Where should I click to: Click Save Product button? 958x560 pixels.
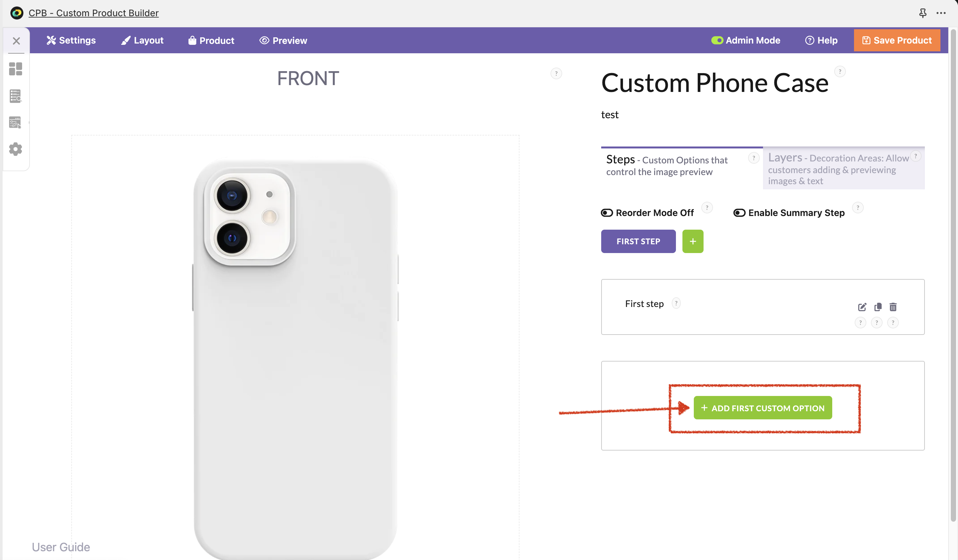tap(897, 40)
